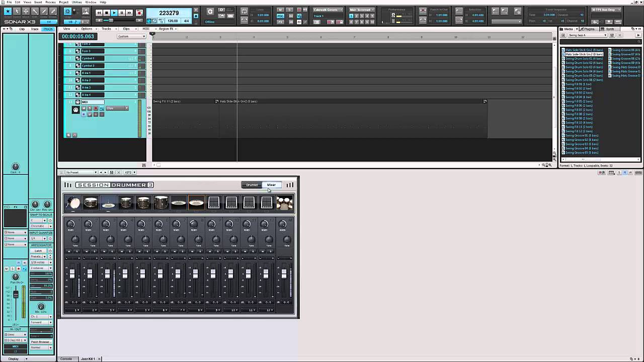The height and width of the screenshot is (362, 644).
Task: Solo mixer channel 1 in Session Drummer
Action: pyautogui.click(x=77, y=250)
